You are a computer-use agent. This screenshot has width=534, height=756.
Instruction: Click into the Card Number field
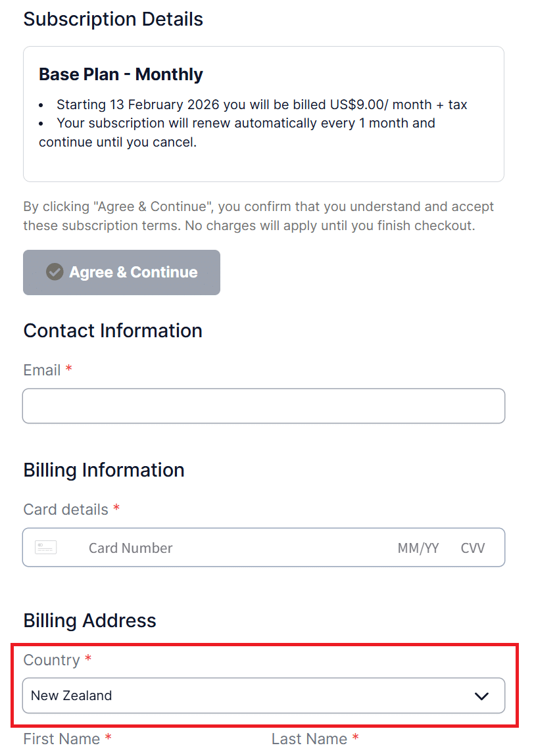pos(197,548)
